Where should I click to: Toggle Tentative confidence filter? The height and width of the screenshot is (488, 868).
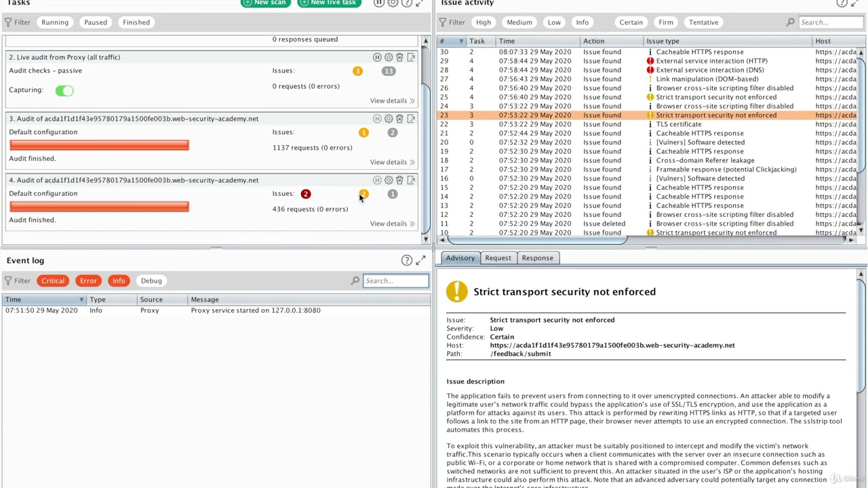tap(703, 22)
